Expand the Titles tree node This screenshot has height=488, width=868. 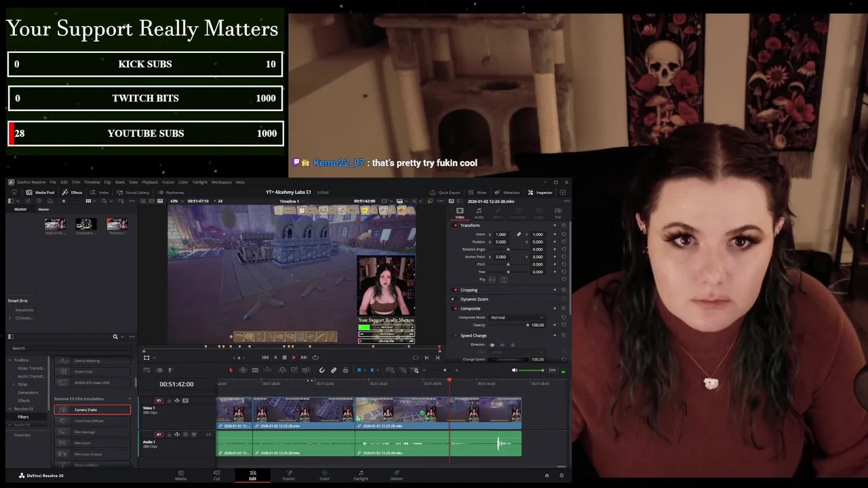(x=14, y=384)
